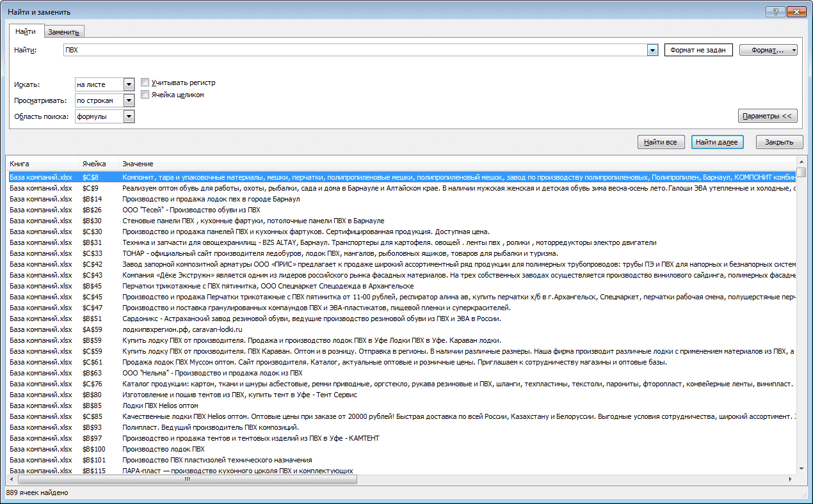Image resolution: width=813 pixels, height=504 pixels.
Task: Select the Полипласт result row in $B$93
Action: 402,427
